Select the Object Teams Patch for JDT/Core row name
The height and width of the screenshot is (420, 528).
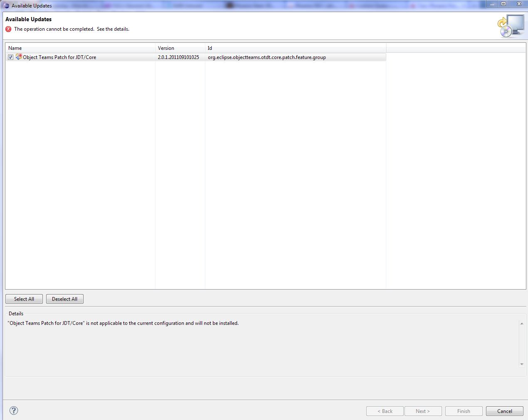[59, 57]
